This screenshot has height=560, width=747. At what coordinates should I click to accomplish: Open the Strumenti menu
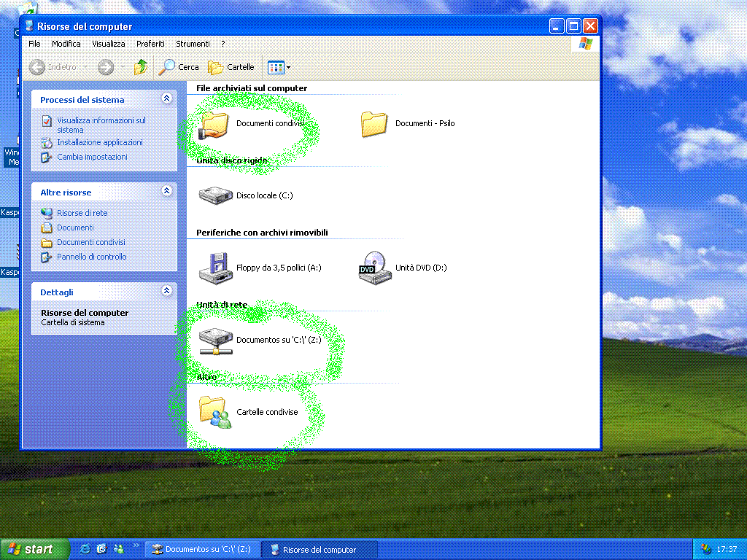tap(193, 44)
